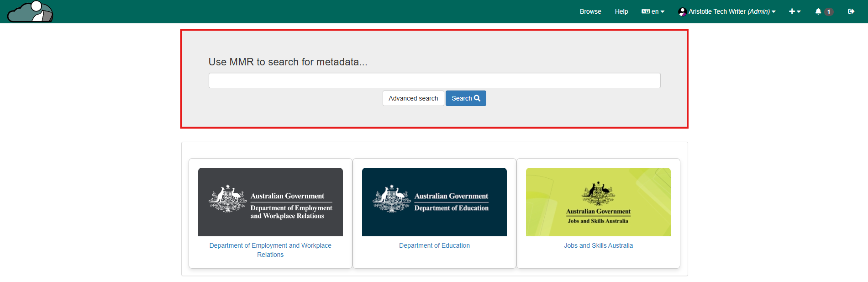Click the Advanced search button
The image size is (868, 282).
pos(413,98)
